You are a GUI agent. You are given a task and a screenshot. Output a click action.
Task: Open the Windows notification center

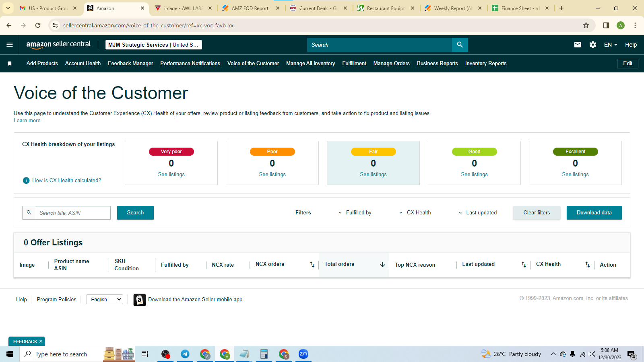pyautogui.click(x=632, y=354)
